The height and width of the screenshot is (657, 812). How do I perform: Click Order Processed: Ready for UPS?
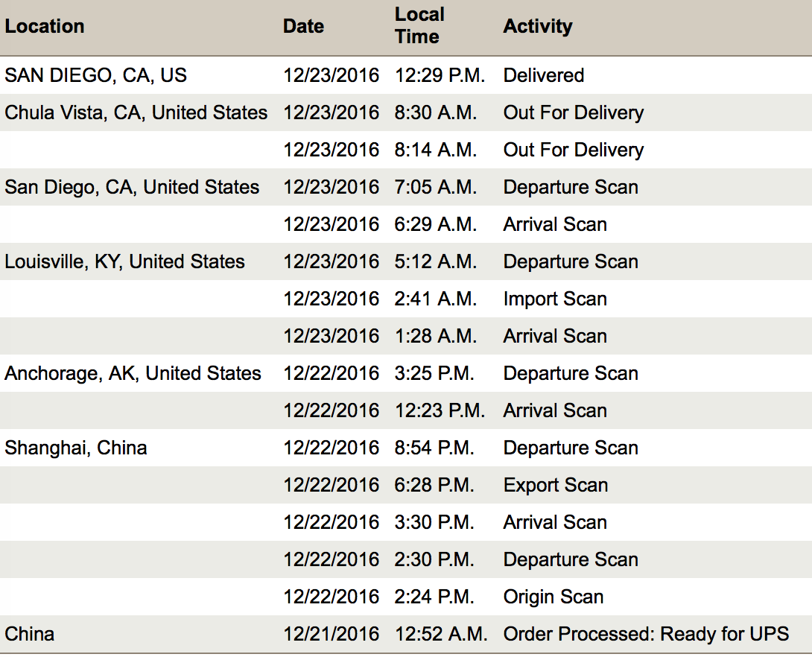click(x=647, y=634)
